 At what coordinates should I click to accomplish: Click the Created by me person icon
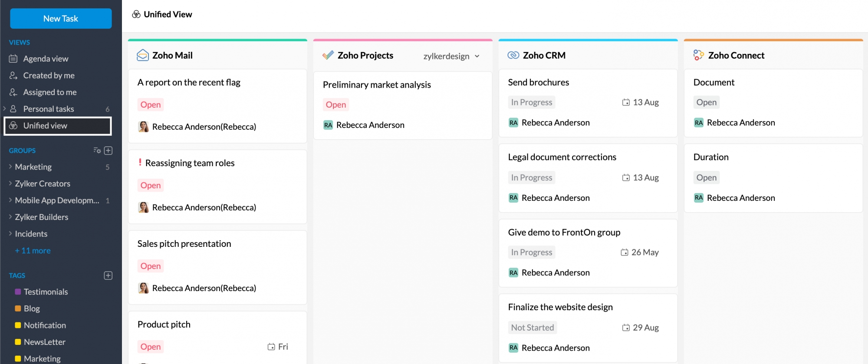[x=13, y=75]
